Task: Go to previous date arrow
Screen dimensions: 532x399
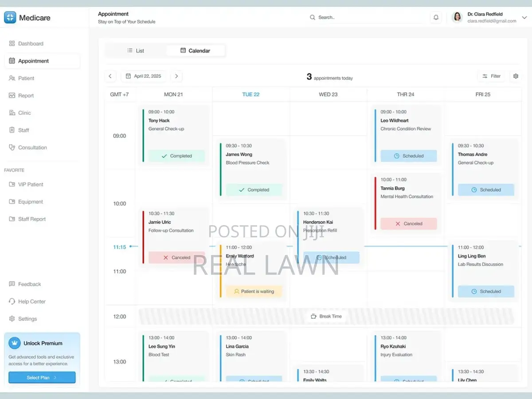Action: click(x=110, y=76)
